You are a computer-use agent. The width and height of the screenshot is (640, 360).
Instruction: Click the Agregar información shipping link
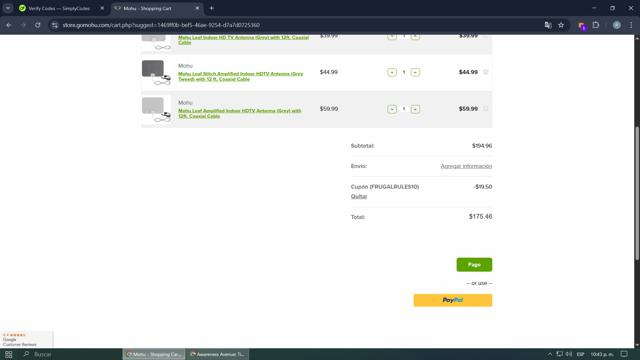click(x=466, y=166)
